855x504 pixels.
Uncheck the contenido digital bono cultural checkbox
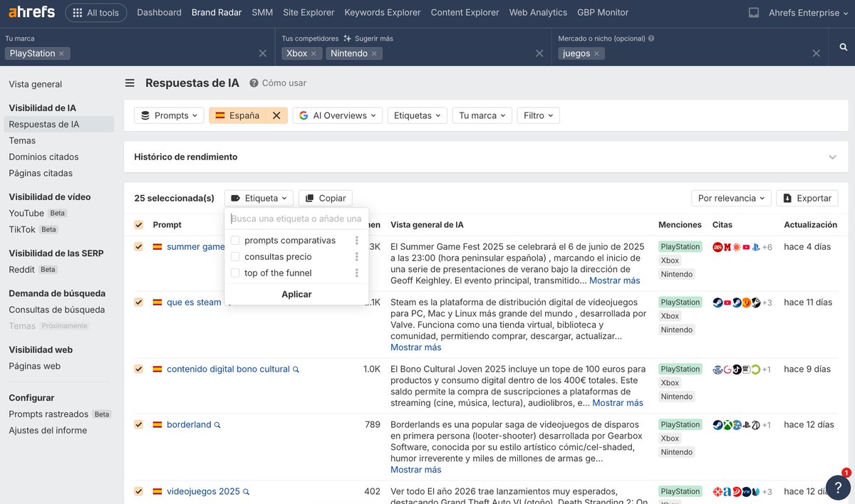[x=139, y=369]
